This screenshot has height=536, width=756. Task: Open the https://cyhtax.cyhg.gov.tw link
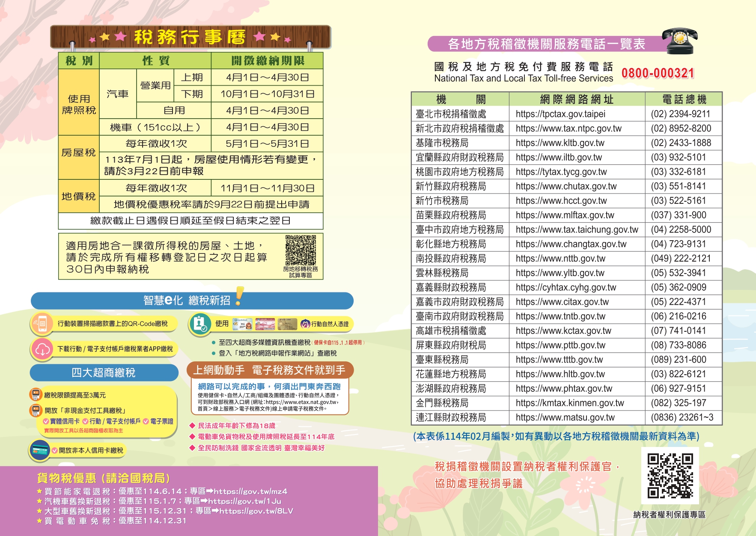pyautogui.click(x=566, y=288)
